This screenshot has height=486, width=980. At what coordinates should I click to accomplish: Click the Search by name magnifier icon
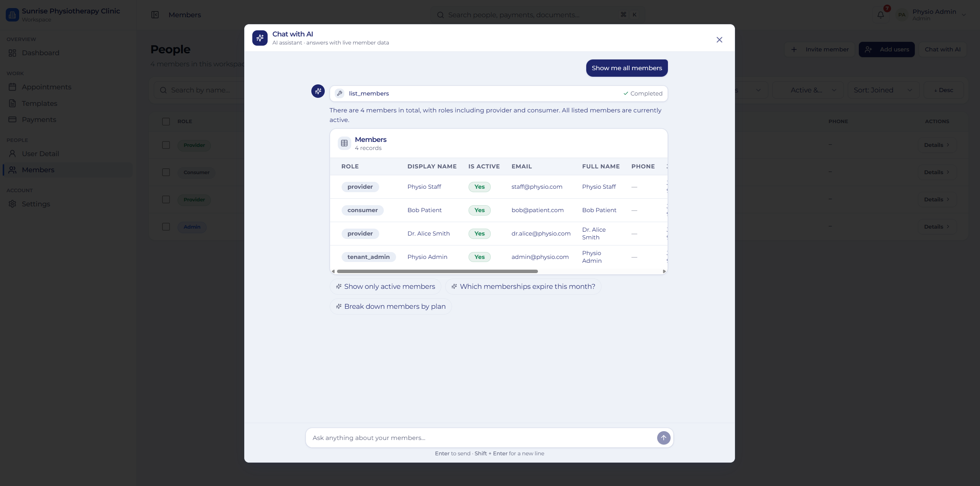tap(163, 90)
